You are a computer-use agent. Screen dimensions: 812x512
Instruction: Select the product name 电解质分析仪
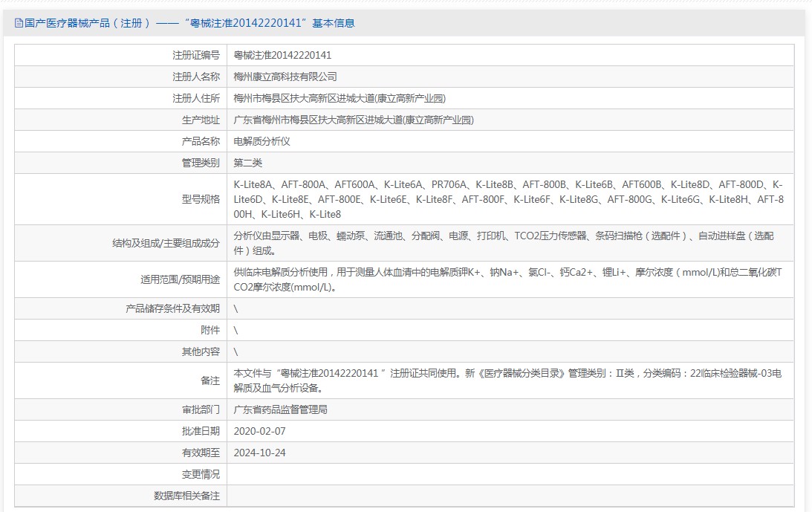click(262, 141)
